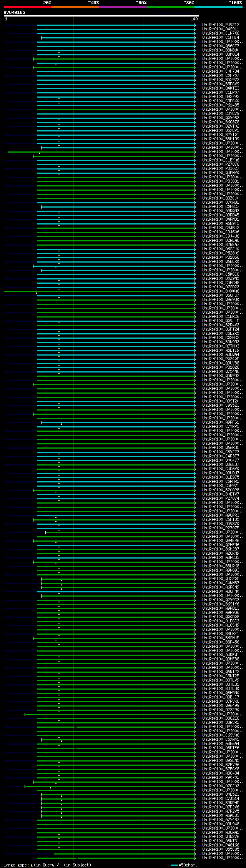Image resolution: width=246 pixels, height=868 pixels.
Task: Click the cyan ~100% identity legend segment
Action: tap(218, 7)
